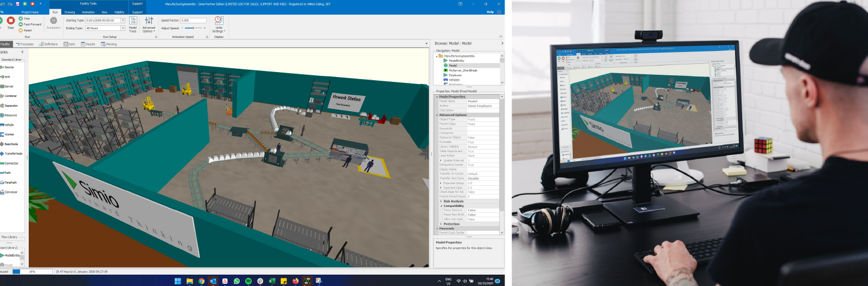Select the Combiner library object
868x286 pixels.
[x=9, y=96]
